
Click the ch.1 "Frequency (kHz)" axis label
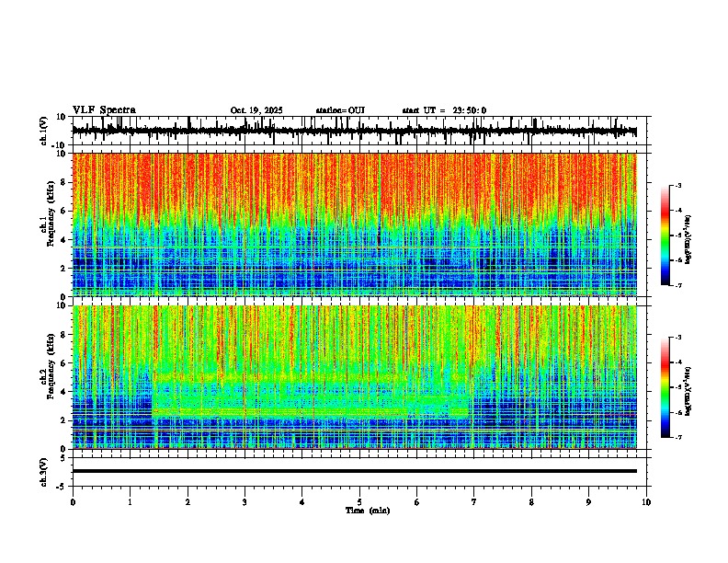pyautogui.click(x=51, y=214)
